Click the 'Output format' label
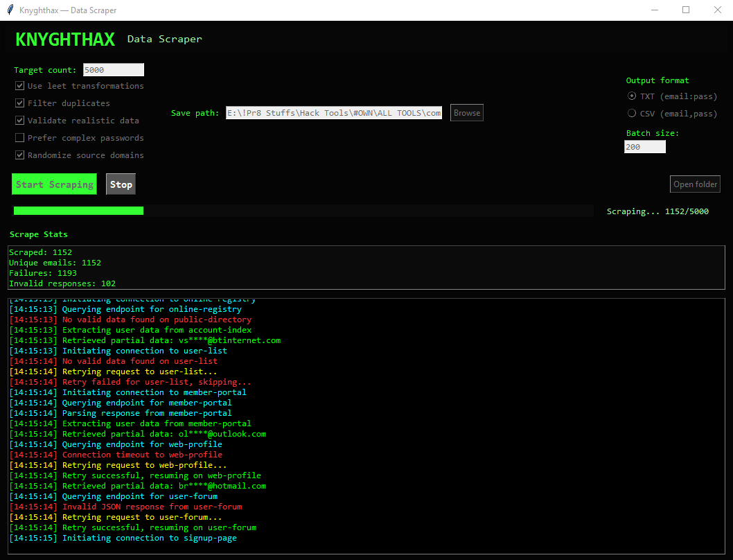733x560 pixels. coord(657,80)
